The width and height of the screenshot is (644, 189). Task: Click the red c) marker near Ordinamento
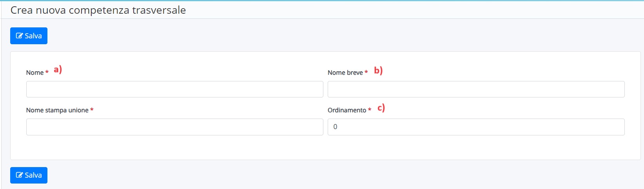coord(381,108)
